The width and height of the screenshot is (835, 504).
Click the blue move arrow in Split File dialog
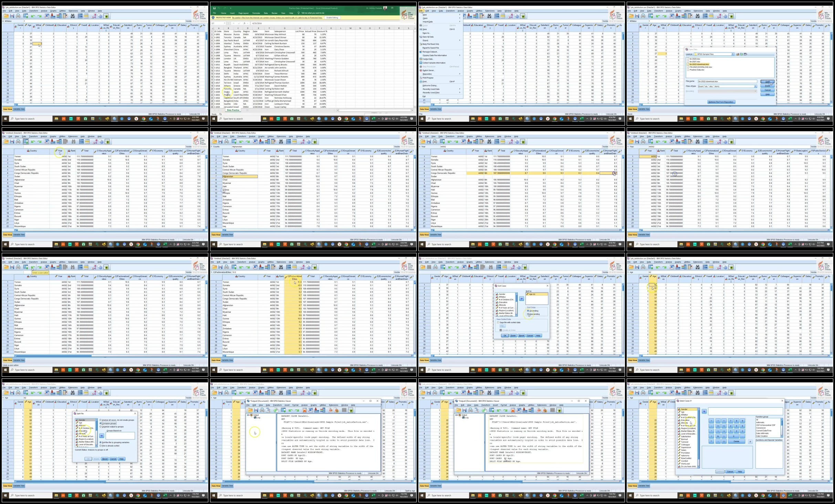(102, 436)
